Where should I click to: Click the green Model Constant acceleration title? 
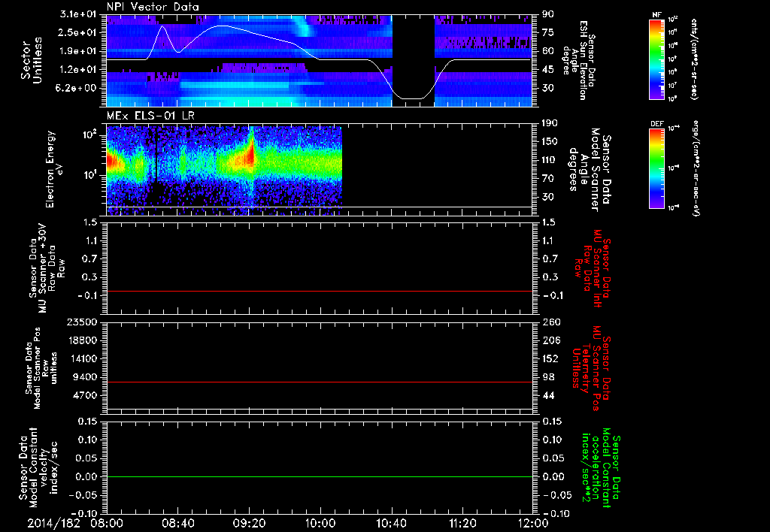(601, 468)
